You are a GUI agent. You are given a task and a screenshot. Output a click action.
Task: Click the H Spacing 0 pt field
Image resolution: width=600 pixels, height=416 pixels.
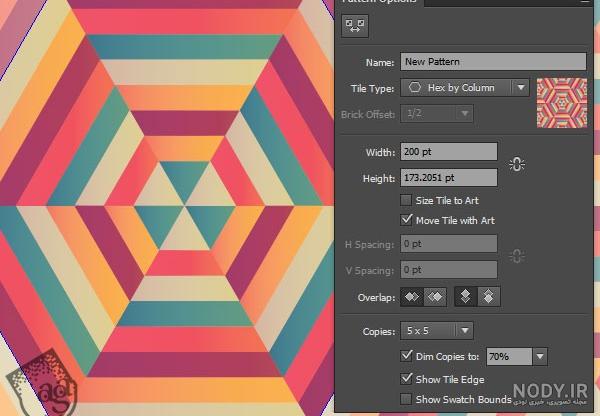(x=449, y=244)
